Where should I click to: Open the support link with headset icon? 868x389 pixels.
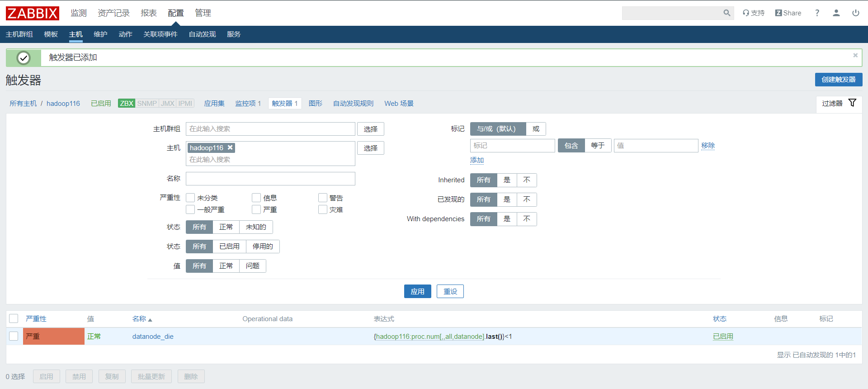pos(754,13)
